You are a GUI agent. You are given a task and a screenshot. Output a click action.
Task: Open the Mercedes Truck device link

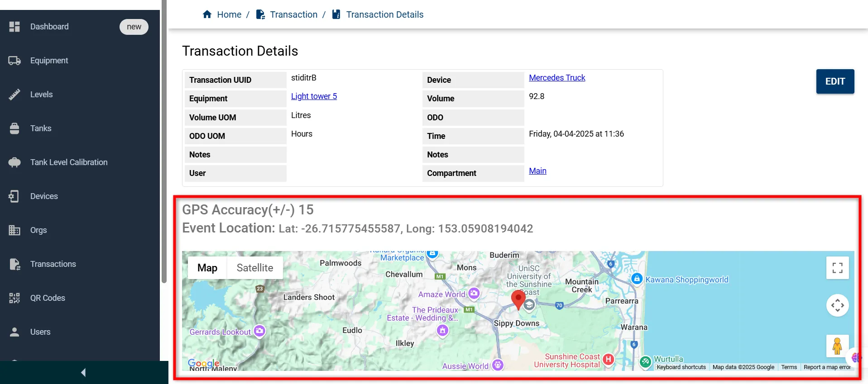point(557,78)
